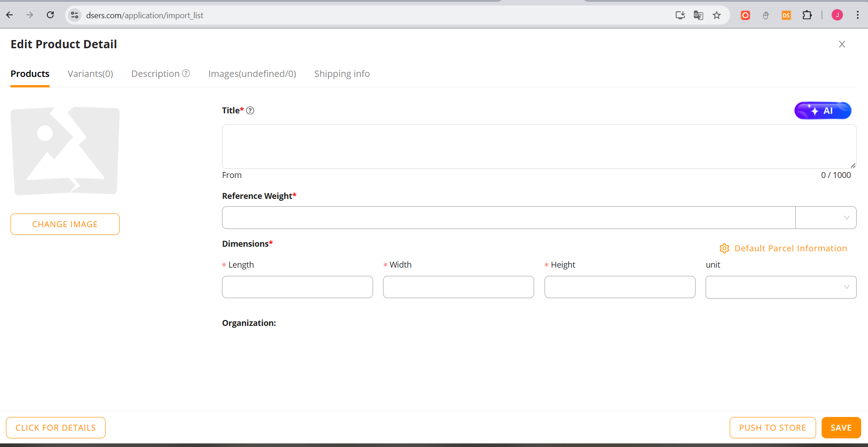Click the install app icon in address bar
Viewport: 868px width, 447px height.
(680, 15)
